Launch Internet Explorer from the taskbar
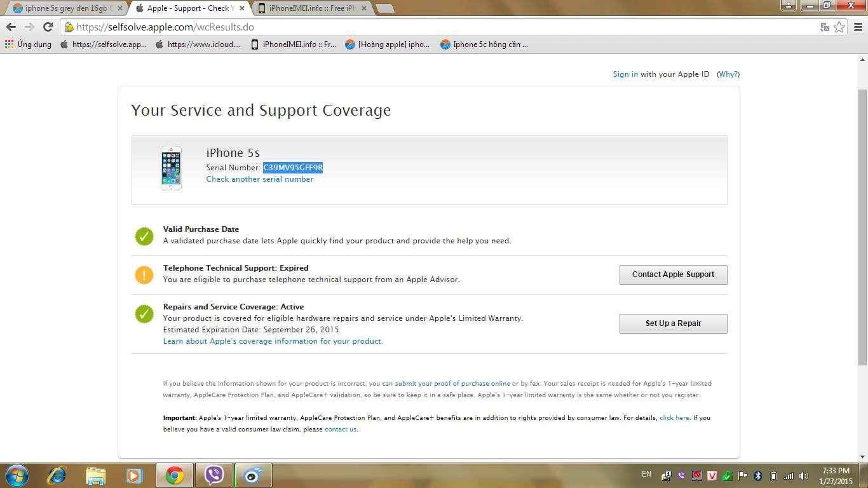Image resolution: width=868 pixels, height=488 pixels. tap(57, 475)
